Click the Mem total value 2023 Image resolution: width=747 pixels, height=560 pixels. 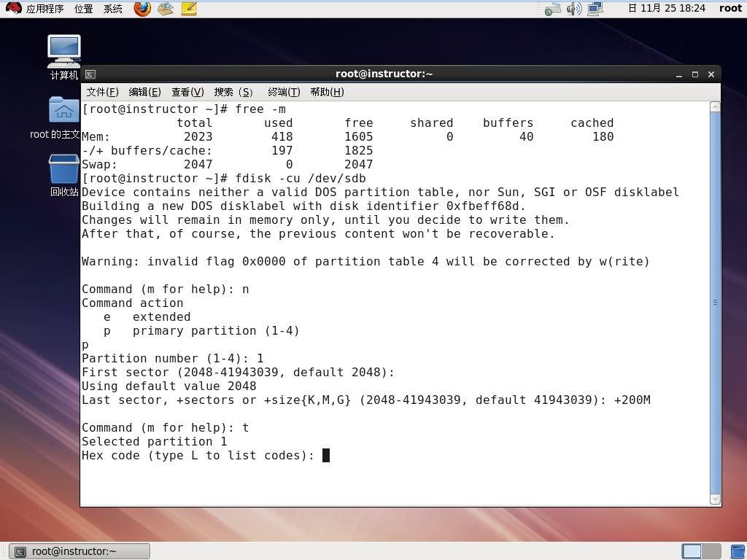(x=198, y=136)
